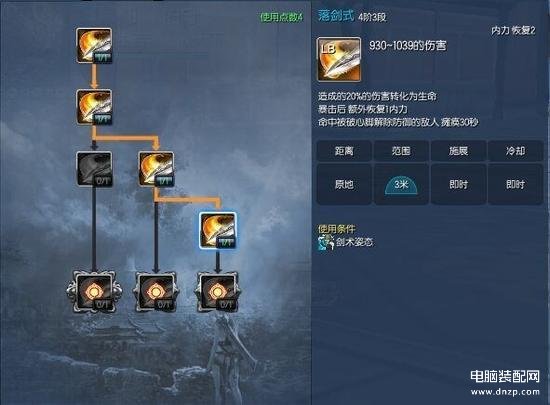Click the 使用点数4 points label
550x405 pixels.
tap(282, 17)
